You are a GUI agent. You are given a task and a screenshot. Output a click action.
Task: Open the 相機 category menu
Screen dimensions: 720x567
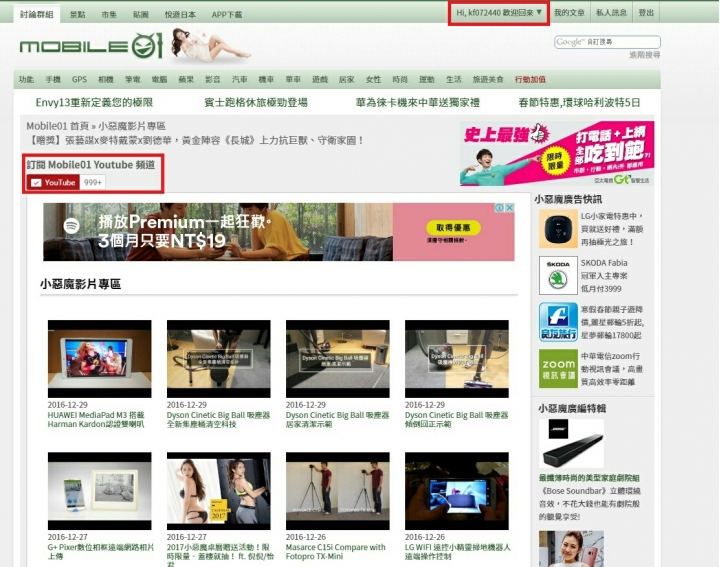106,79
